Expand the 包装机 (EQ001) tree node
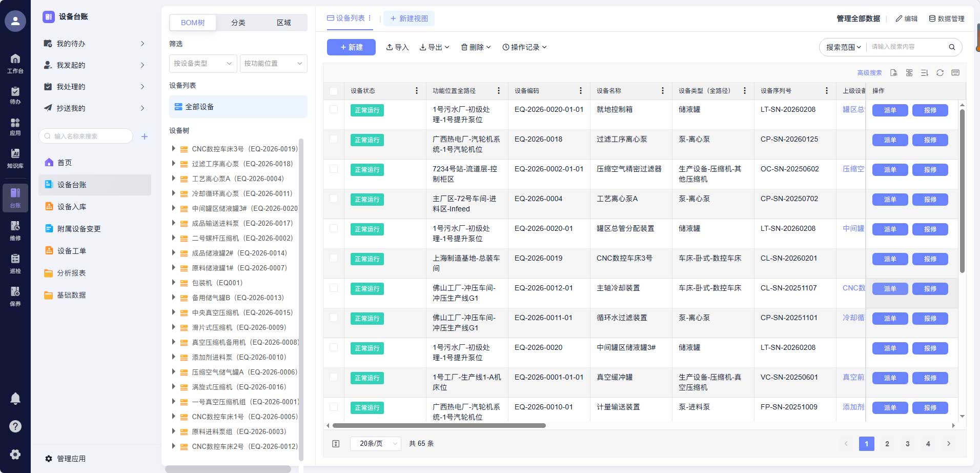Image resolution: width=980 pixels, height=473 pixels. tap(173, 283)
